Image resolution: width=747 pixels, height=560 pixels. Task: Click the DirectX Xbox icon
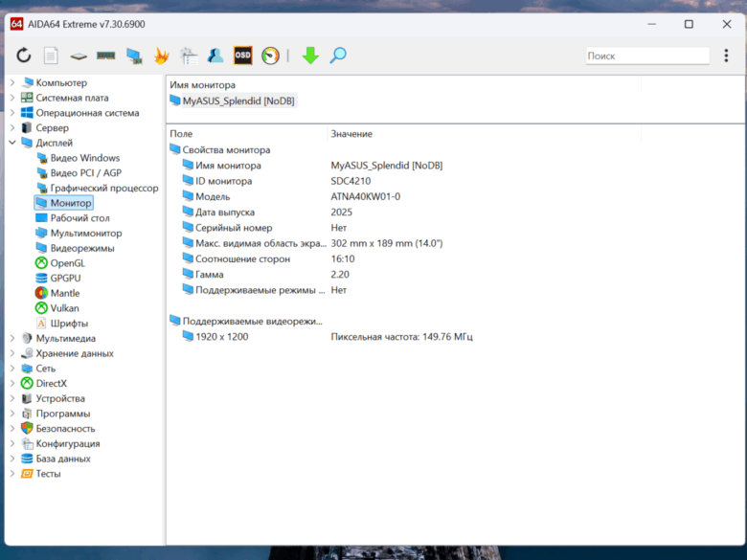click(27, 383)
